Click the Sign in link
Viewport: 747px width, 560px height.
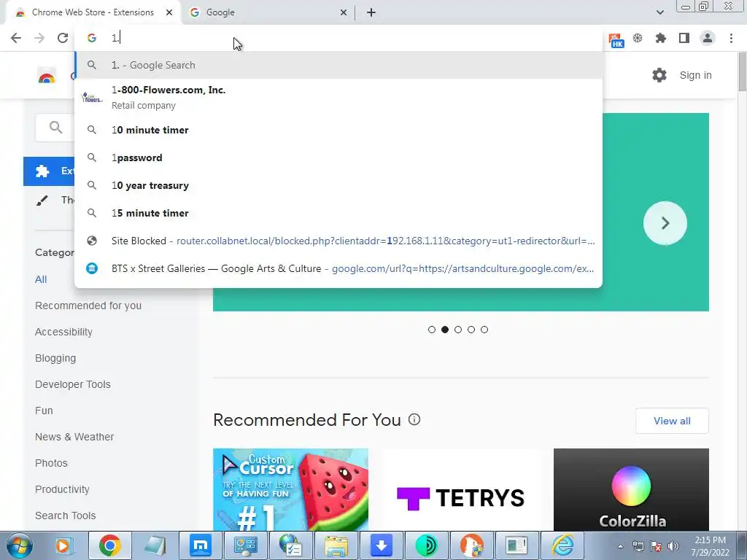(x=695, y=75)
